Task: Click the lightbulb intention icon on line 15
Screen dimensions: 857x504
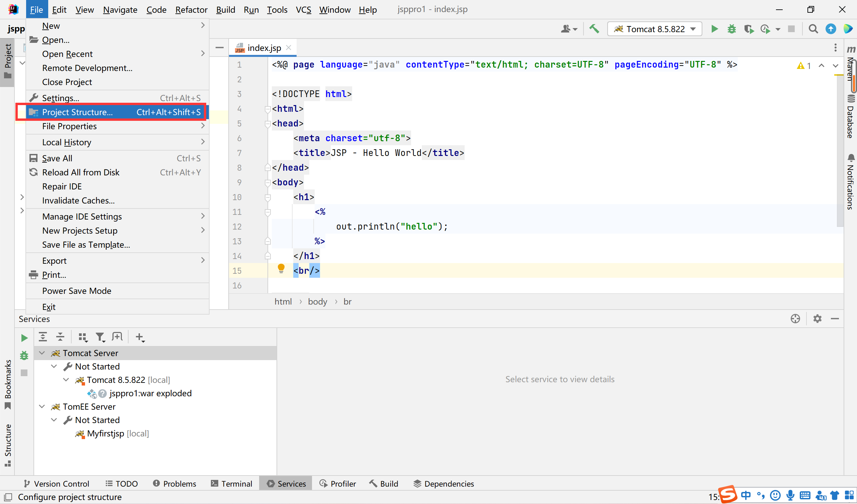Action: click(x=281, y=269)
